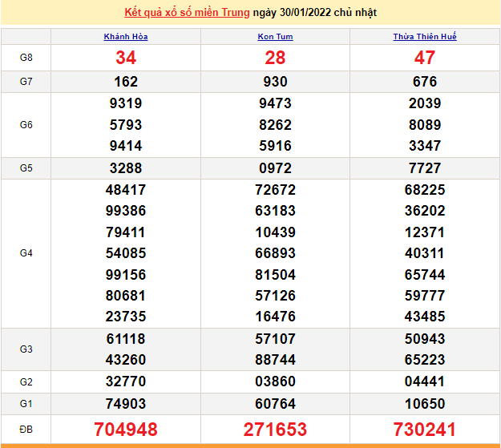Select G3 result 61118 under Khánh Hòa
Image resolution: width=501 pixels, height=448 pixels.
click(126, 339)
